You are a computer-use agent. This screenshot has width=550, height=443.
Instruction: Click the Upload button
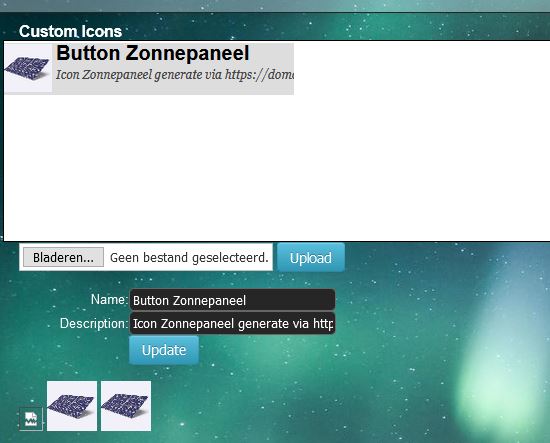pyautogui.click(x=311, y=258)
